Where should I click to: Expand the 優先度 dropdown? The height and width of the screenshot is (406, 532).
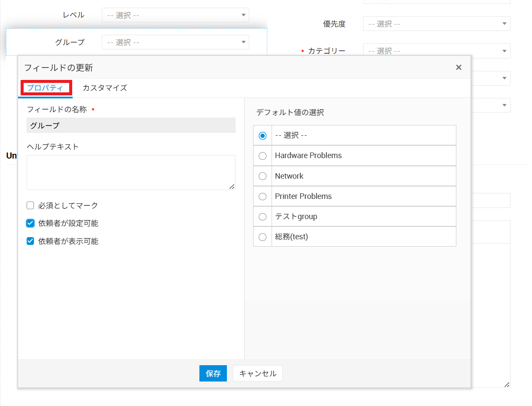pos(436,24)
